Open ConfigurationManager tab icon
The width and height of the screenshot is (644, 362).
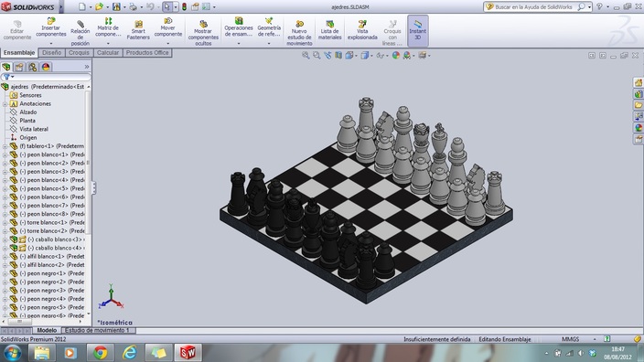tap(32, 67)
